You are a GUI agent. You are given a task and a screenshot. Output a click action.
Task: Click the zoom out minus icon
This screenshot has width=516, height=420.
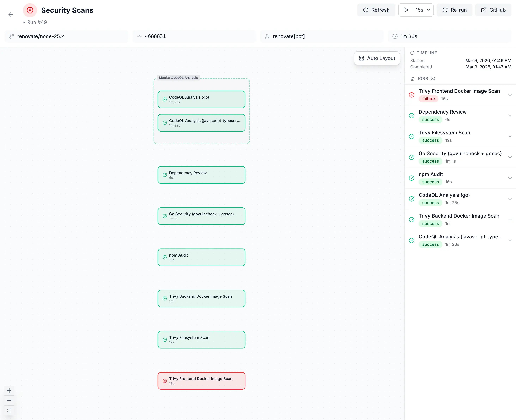(x=9, y=400)
